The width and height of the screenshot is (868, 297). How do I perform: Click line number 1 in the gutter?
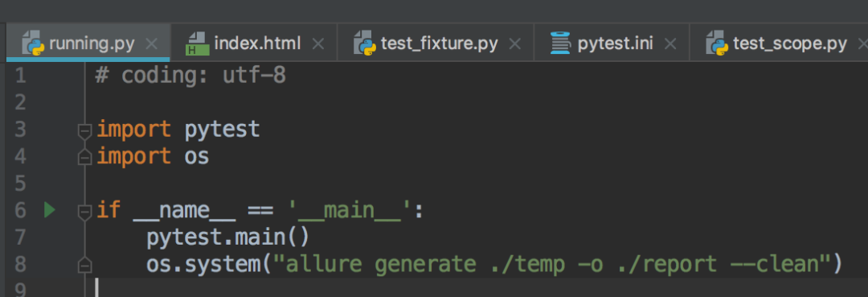[20, 76]
